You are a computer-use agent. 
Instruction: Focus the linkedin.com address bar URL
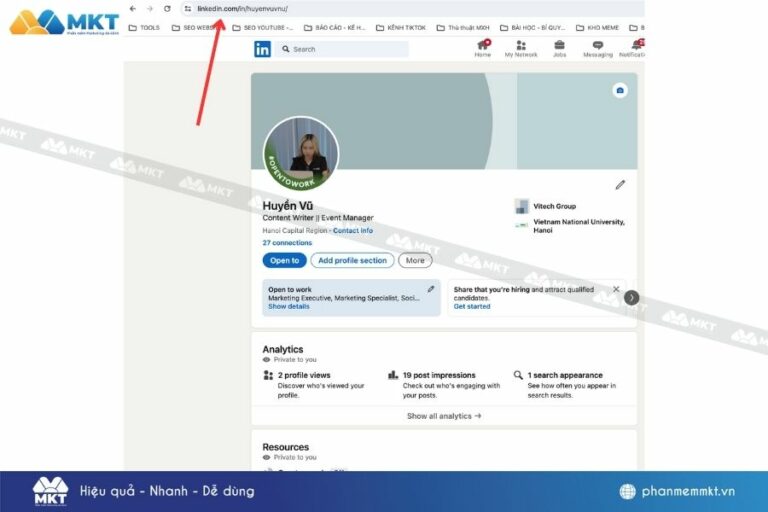pos(242,9)
